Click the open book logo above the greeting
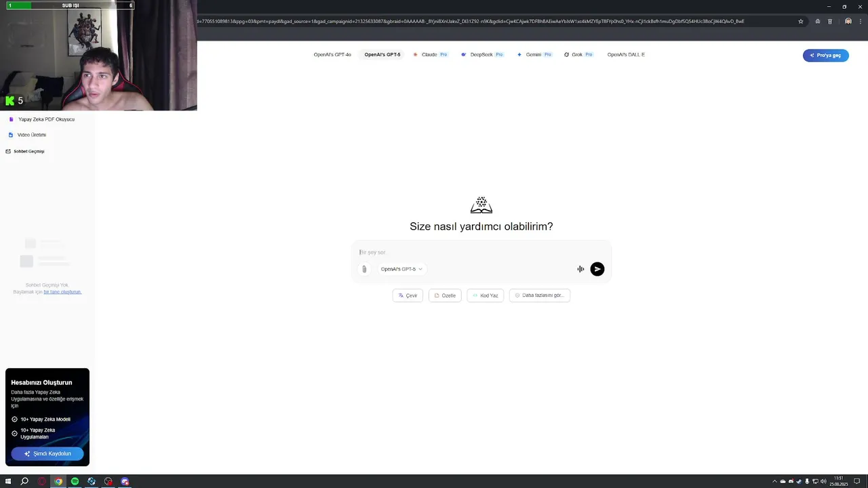 click(x=481, y=205)
